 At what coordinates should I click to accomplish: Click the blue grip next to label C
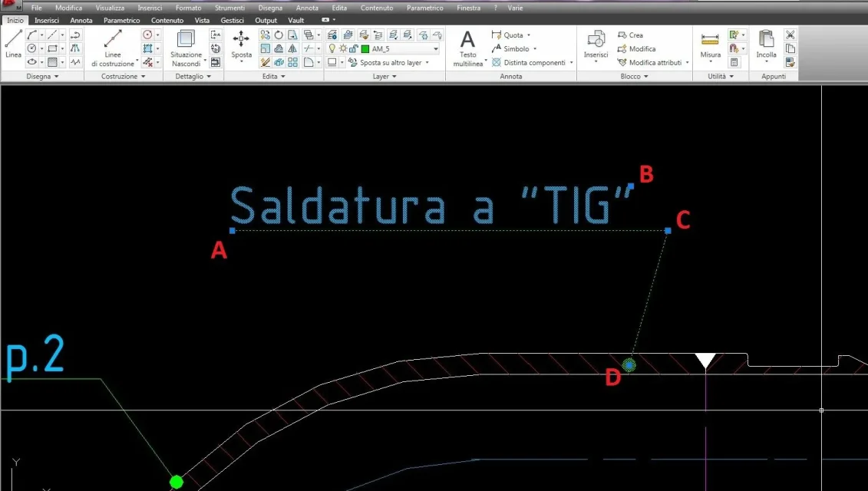coord(668,230)
